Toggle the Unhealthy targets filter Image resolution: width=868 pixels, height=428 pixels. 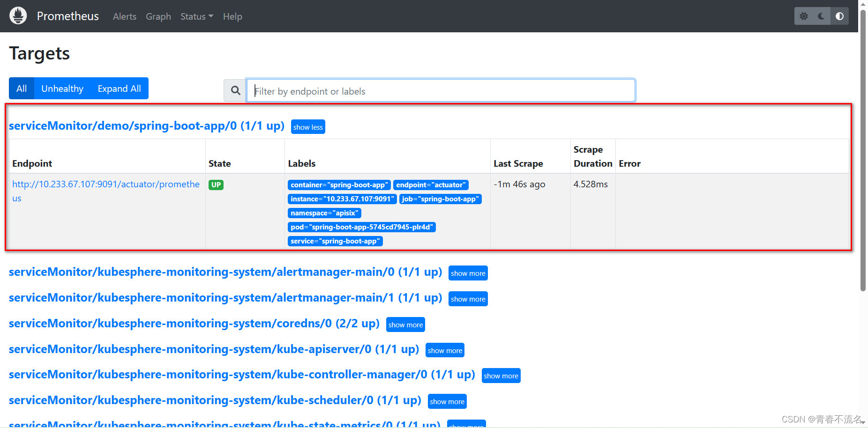(62, 88)
